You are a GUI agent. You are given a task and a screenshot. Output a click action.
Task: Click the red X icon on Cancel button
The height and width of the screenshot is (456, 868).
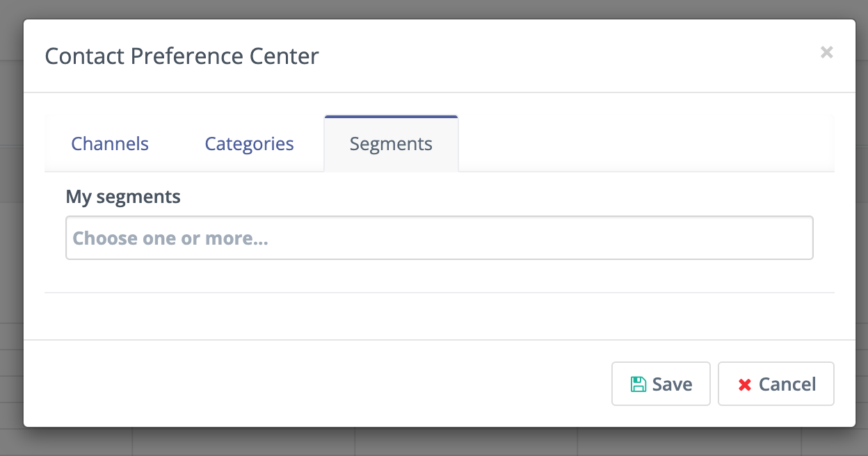tap(744, 384)
